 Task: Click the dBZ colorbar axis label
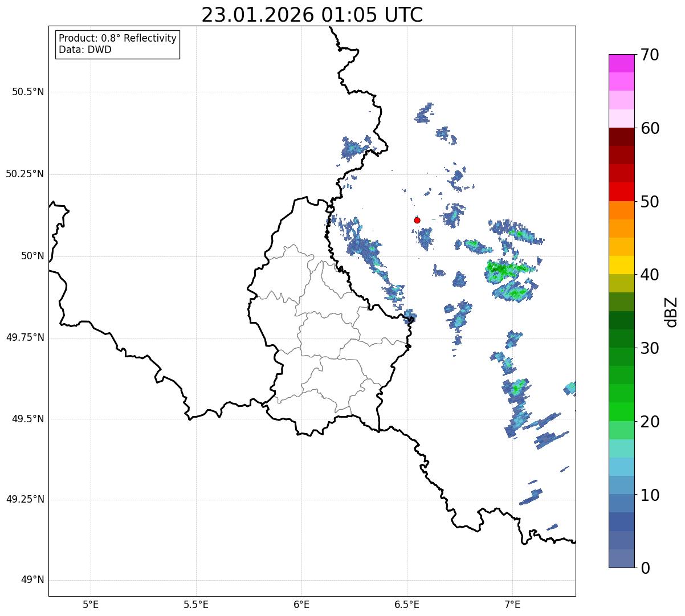coord(671,312)
